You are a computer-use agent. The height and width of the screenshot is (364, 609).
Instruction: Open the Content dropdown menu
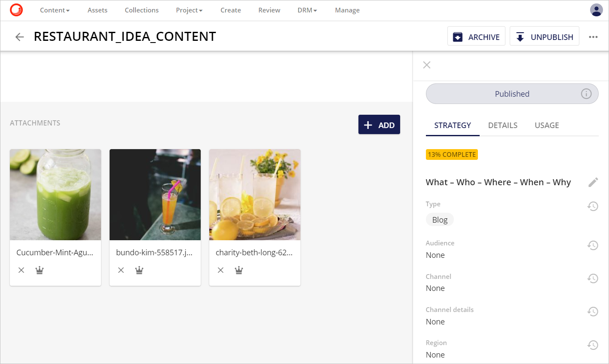tap(55, 10)
